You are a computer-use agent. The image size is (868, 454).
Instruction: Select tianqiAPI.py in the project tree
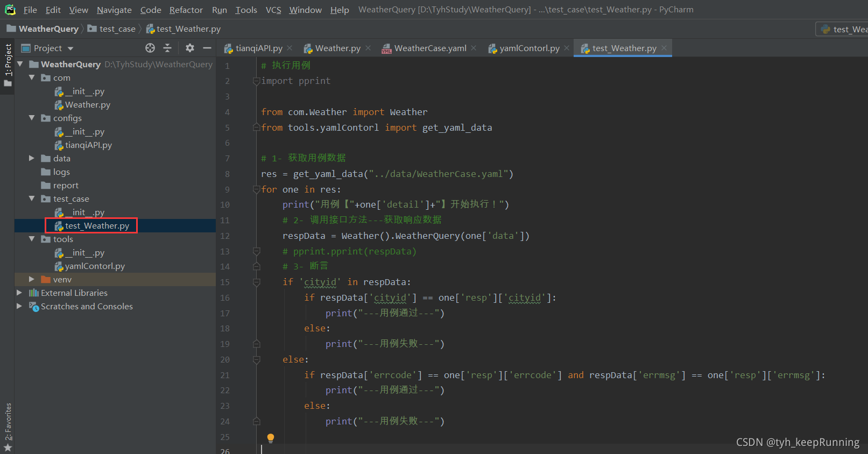tap(89, 145)
